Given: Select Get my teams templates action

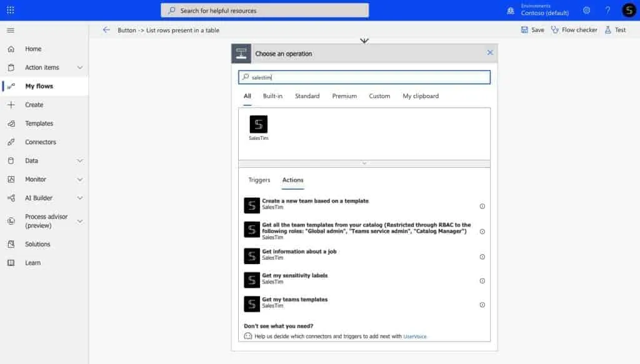Looking at the screenshot, I should (294, 300).
